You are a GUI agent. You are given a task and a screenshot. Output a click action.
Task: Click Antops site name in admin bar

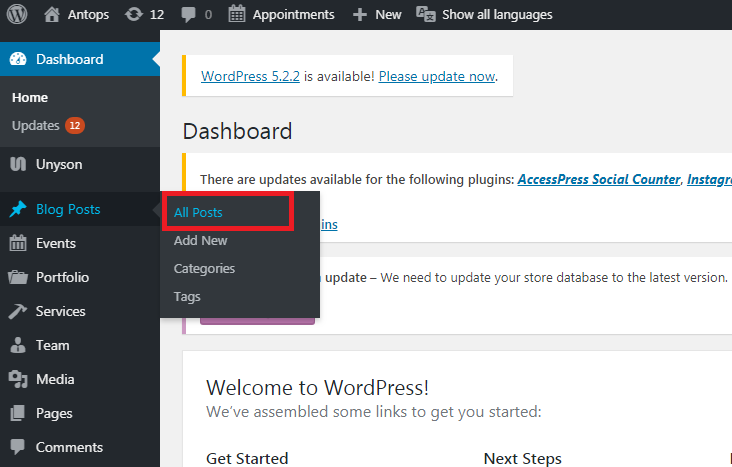[x=88, y=15]
